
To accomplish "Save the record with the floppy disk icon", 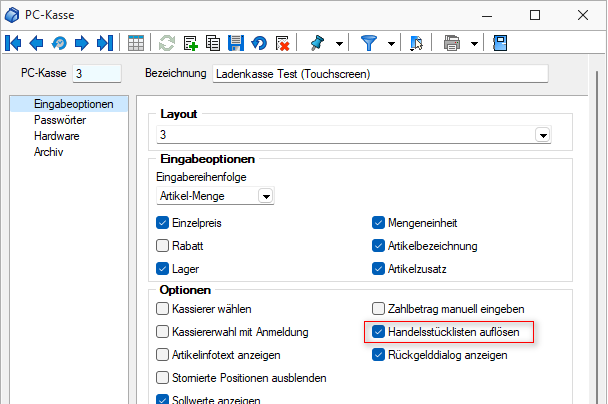I will click(x=236, y=43).
